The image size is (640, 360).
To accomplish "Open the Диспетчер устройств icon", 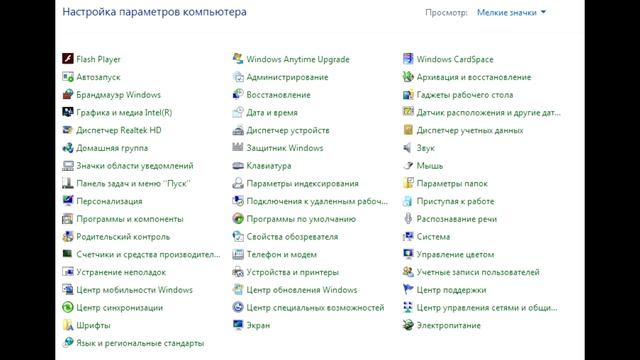I will click(x=238, y=130).
